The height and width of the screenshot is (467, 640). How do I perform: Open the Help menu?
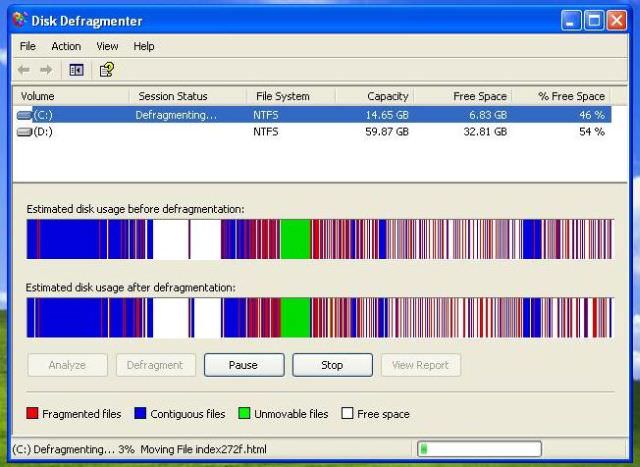click(x=144, y=46)
